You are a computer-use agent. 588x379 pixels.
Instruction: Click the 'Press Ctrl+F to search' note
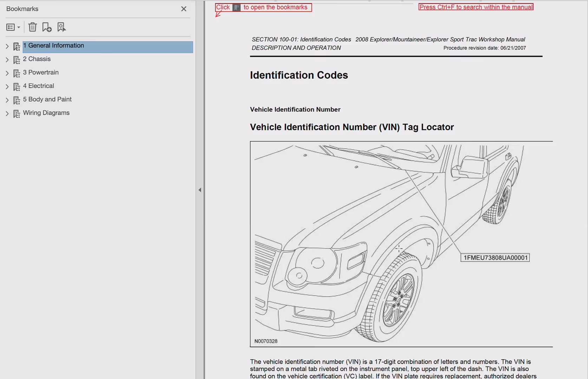tap(476, 7)
